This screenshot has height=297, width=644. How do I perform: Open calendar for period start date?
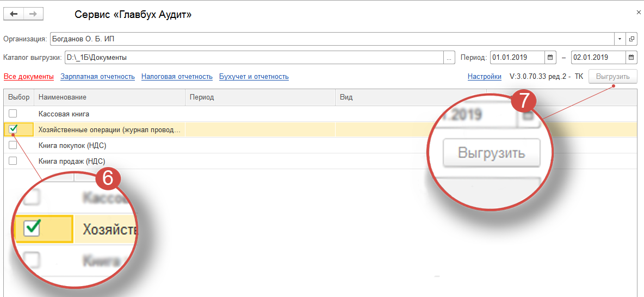click(550, 57)
